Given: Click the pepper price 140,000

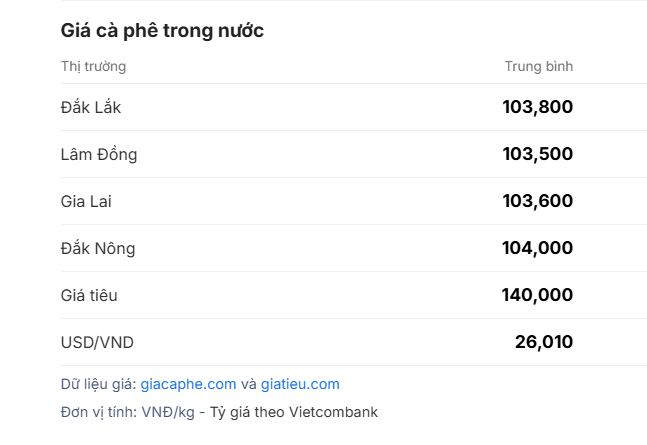Looking at the screenshot, I should [537, 295].
